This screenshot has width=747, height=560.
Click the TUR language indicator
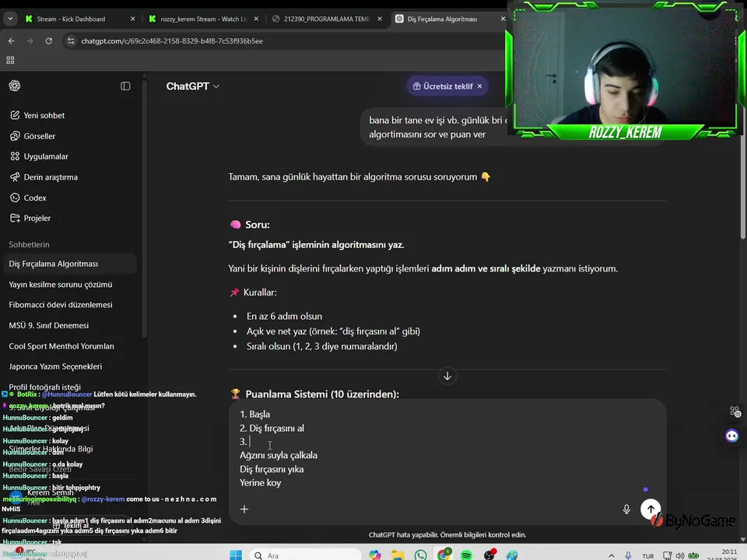click(648, 555)
